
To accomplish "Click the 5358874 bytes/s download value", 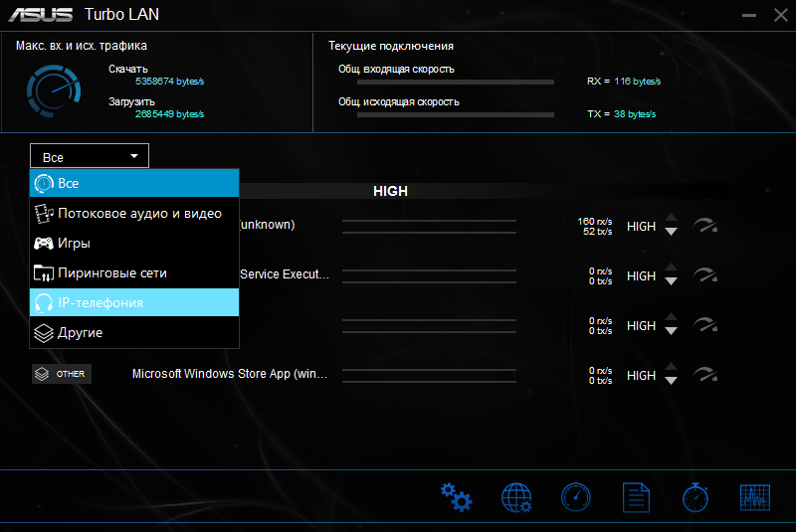I will (x=169, y=82).
